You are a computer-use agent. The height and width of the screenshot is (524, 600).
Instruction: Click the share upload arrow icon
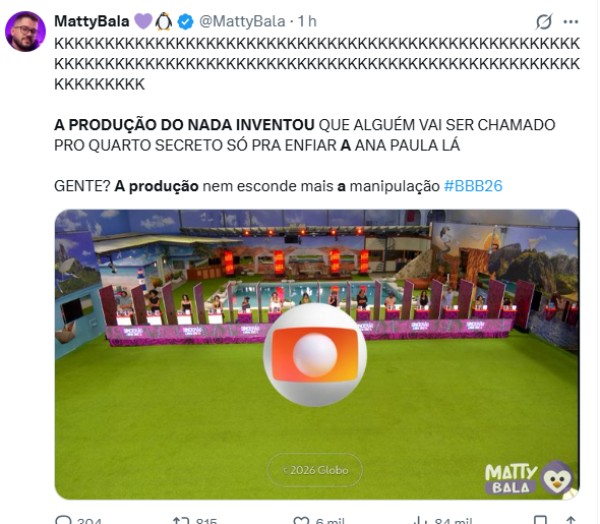click(571, 521)
